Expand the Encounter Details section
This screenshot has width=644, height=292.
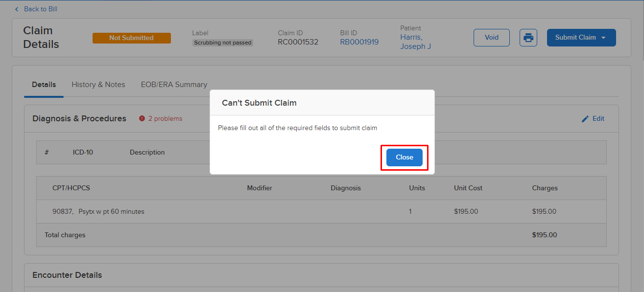[67, 275]
